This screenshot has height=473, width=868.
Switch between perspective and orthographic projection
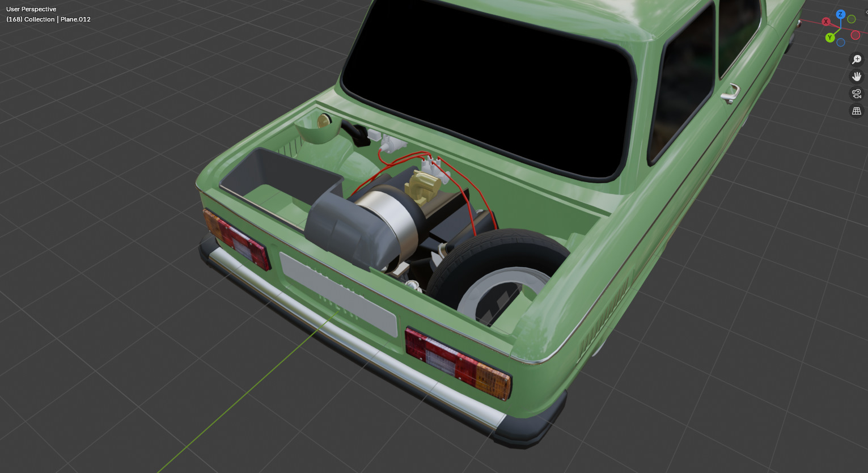pyautogui.click(x=857, y=111)
